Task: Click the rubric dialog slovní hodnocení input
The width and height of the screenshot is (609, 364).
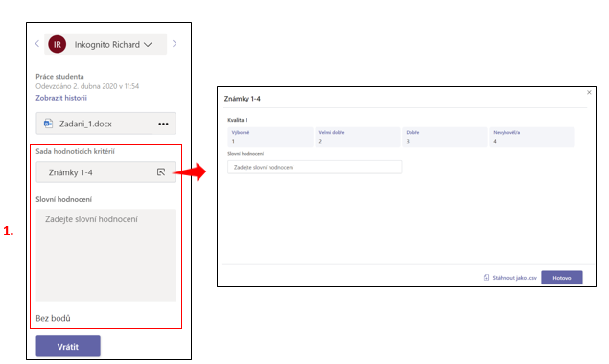Action: tap(315, 167)
